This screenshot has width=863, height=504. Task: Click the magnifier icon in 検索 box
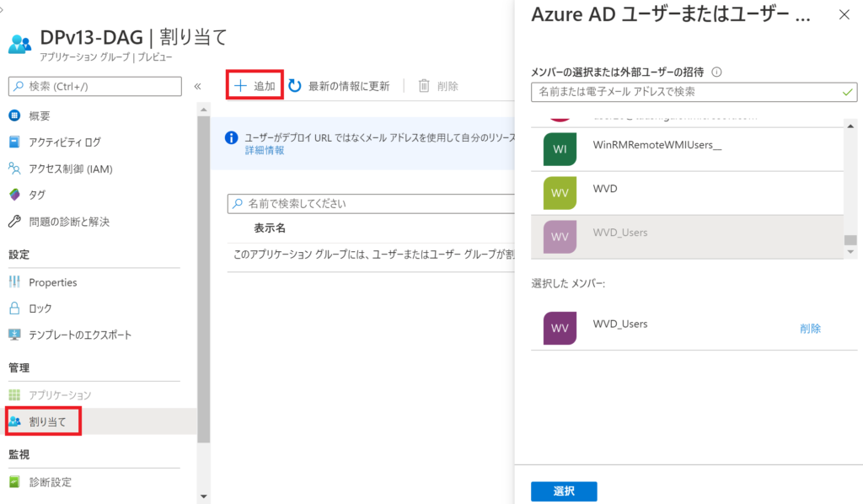click(19, 86)
